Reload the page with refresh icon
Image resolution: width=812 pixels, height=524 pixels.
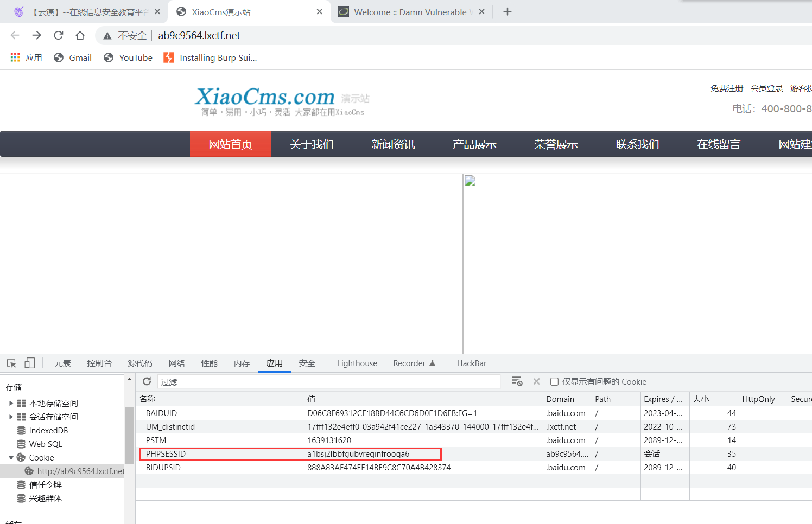click(x=58, y=35)
